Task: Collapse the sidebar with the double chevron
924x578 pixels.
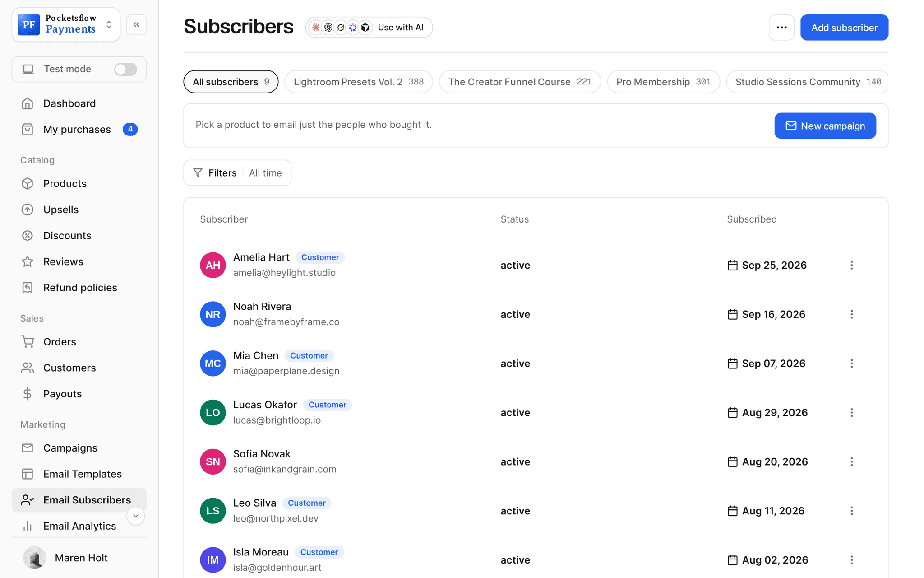Action: click(136, 24)
